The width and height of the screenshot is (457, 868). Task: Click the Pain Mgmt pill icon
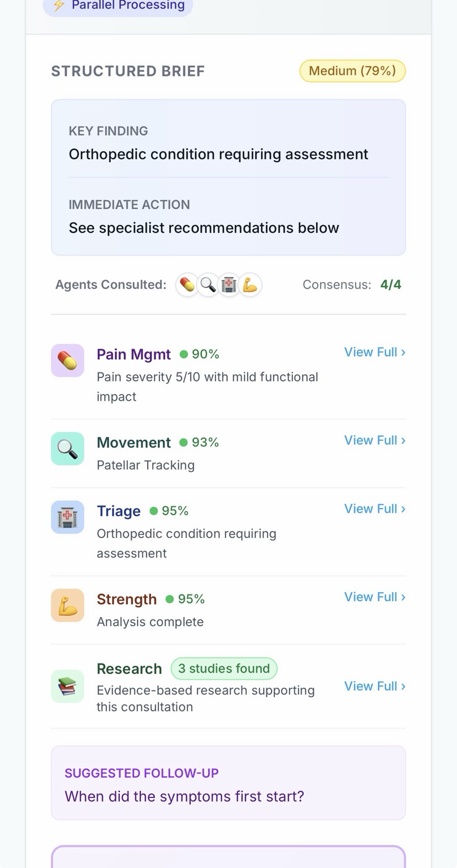[67, 361]
